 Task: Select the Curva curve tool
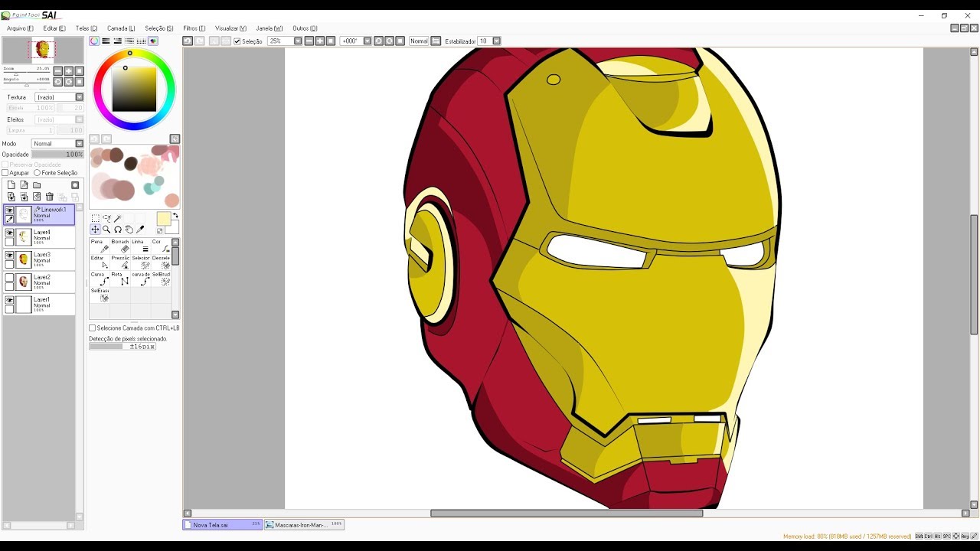point(100,279)
